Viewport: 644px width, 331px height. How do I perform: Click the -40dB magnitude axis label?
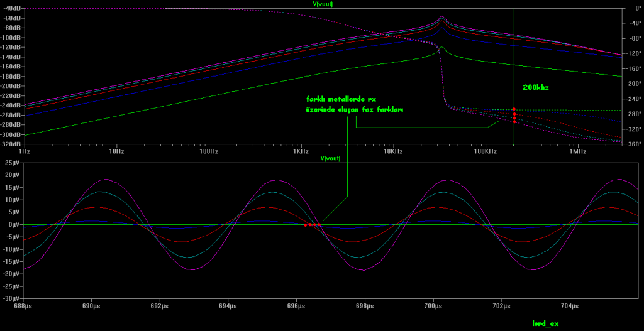(11, 9)
